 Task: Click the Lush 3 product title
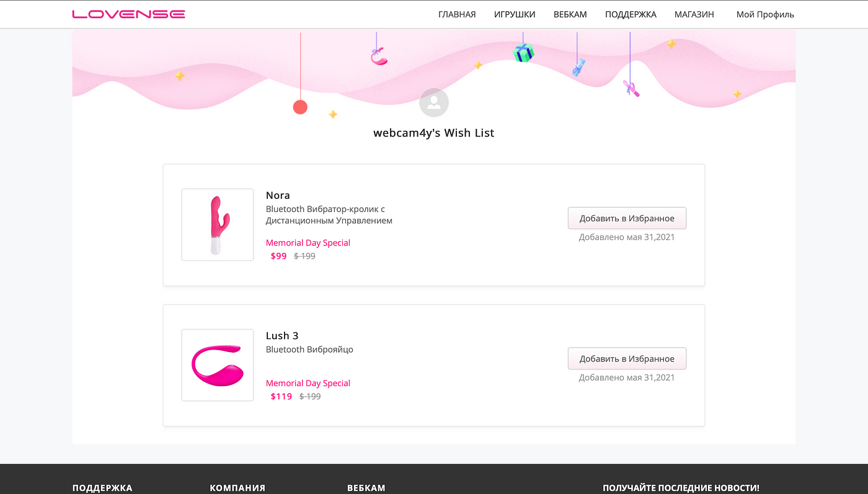pos(282,335)
